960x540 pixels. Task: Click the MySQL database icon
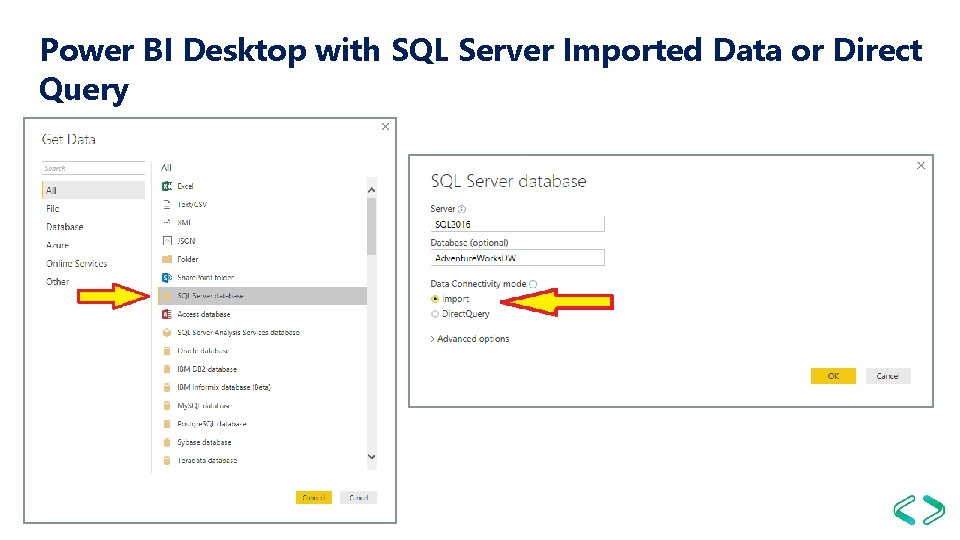(x=167, y=405)
